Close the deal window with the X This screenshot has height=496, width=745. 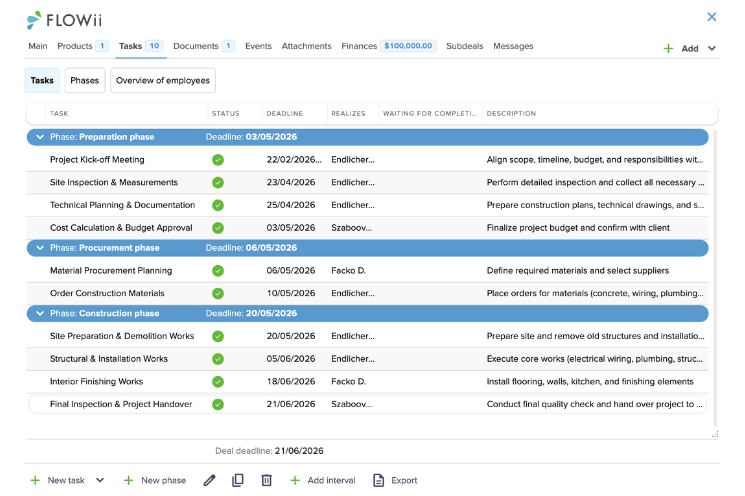click(711, 17)
